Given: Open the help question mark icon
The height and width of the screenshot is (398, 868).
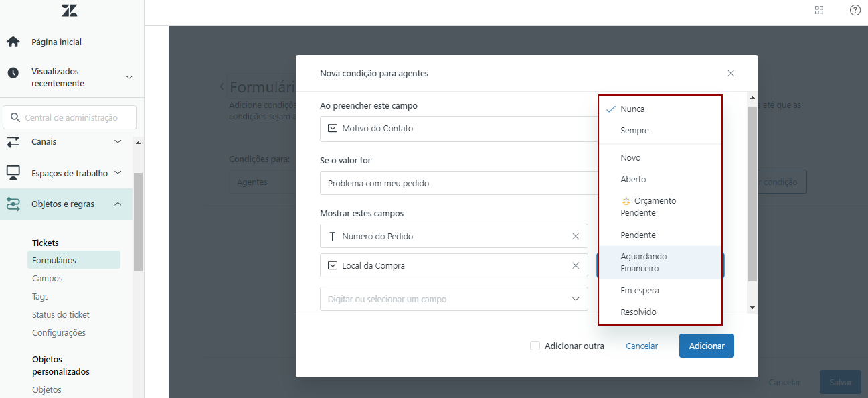Looking at the screenshot, I should pyautogui.click(x=855, y=10).
